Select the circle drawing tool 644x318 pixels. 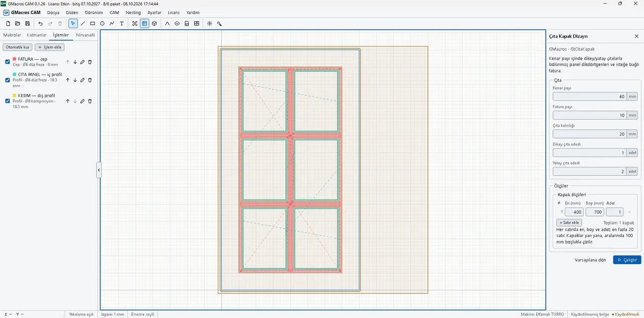click(102, 24)
